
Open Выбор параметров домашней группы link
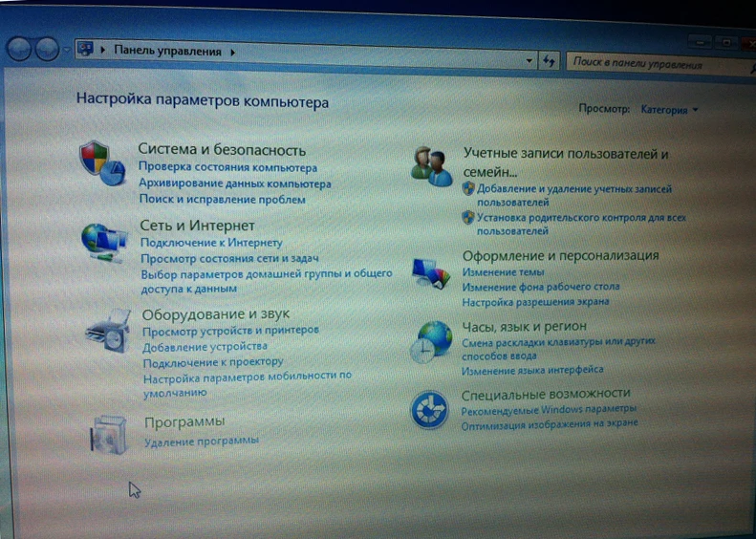point(267,281)
